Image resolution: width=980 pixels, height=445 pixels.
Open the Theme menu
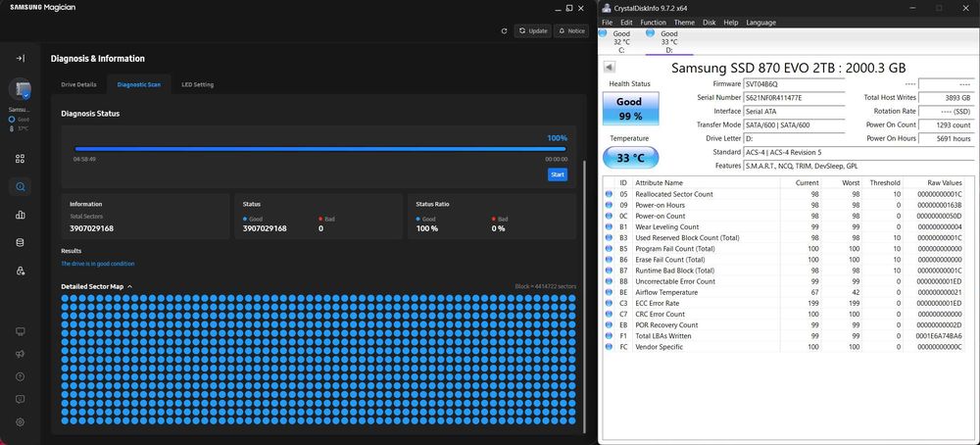[684, 23]
